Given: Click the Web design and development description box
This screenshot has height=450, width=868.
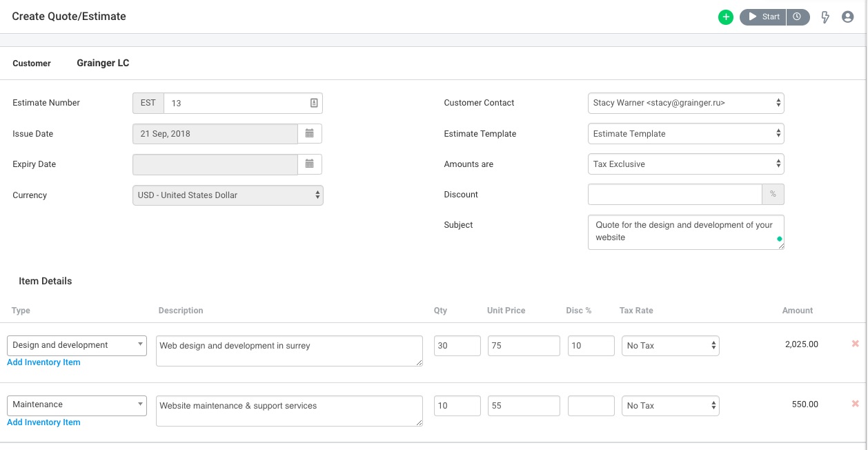Looking at the screenshot, I should [x=289, y=351].
